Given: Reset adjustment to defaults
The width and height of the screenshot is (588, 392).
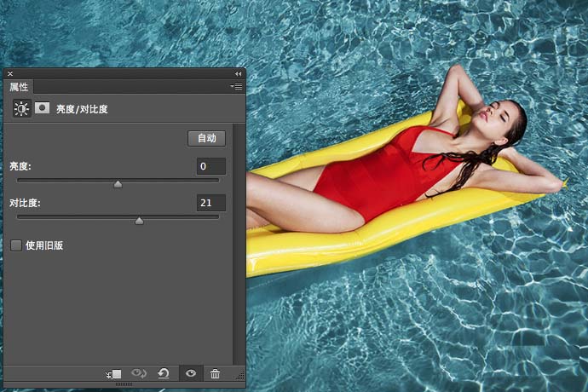Looking at the screenshot, I should click(164, 374).
